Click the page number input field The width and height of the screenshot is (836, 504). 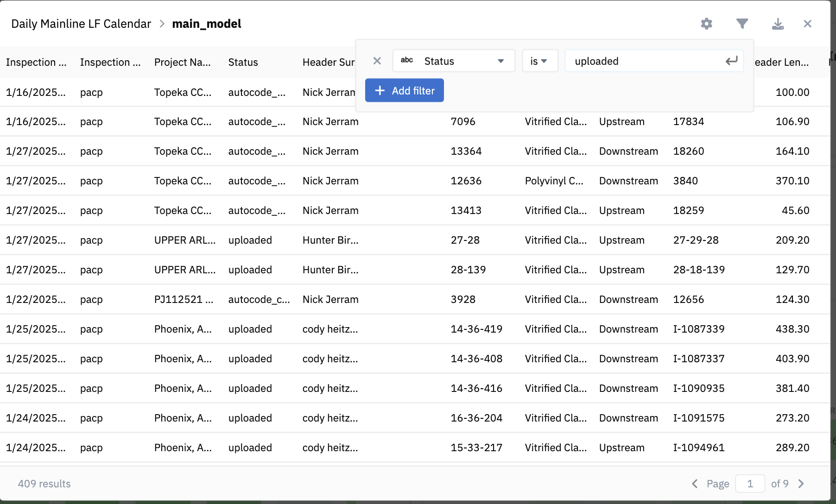tap(750, 484)
